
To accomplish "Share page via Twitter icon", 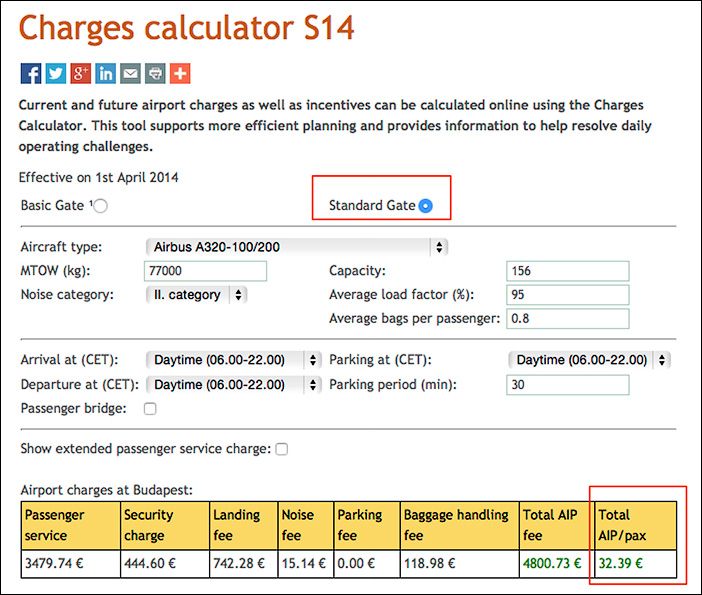I will click(x=56, y=73).
